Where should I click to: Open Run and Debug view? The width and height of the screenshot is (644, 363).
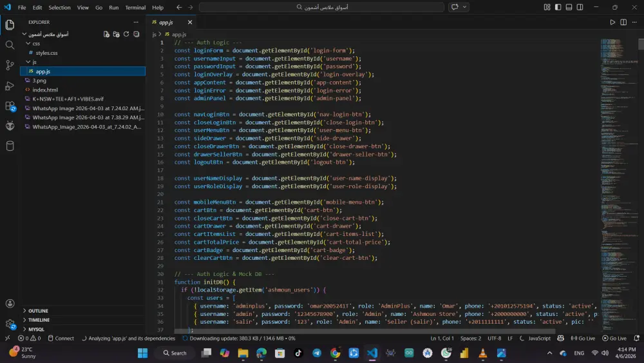pyautogui.click(x=10, y=86)
